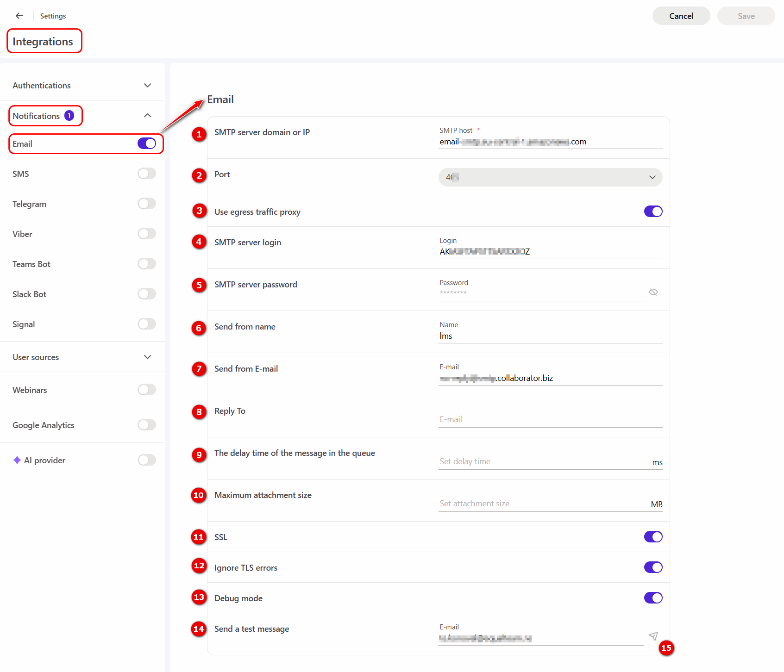
Task: Expand the User sources section
Action: (x=147, y=357)
